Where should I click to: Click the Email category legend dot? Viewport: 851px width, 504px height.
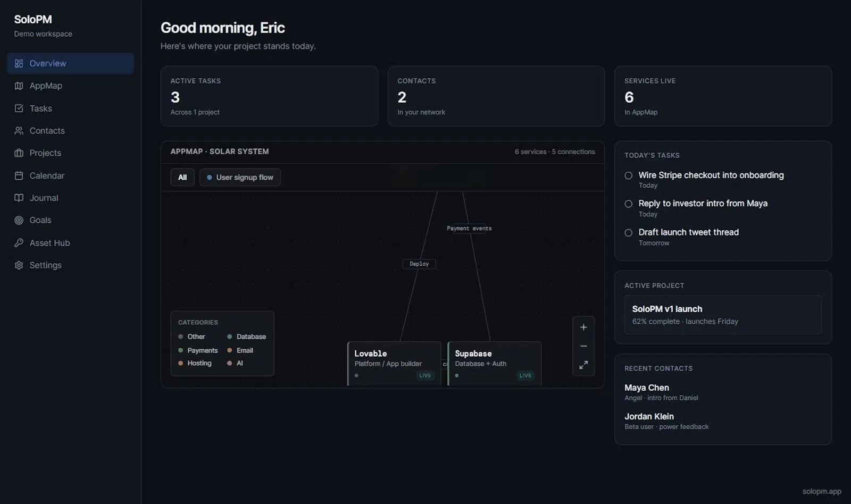pos(230,350)
